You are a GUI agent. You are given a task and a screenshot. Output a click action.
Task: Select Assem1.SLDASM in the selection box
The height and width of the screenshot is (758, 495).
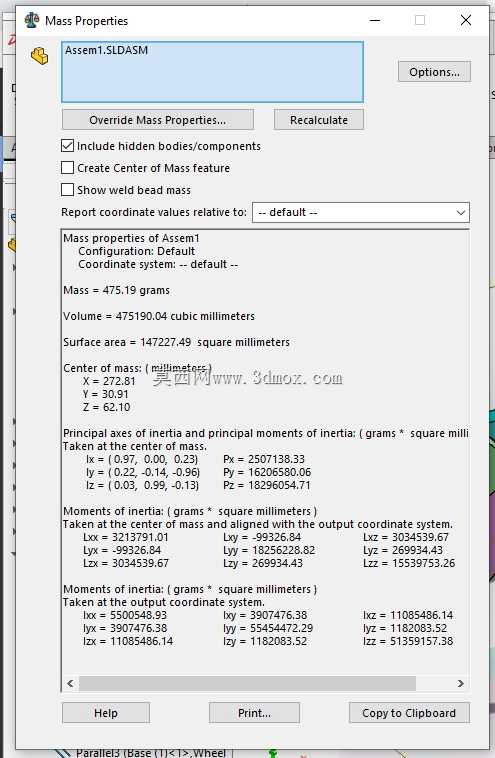coord(106,50)
